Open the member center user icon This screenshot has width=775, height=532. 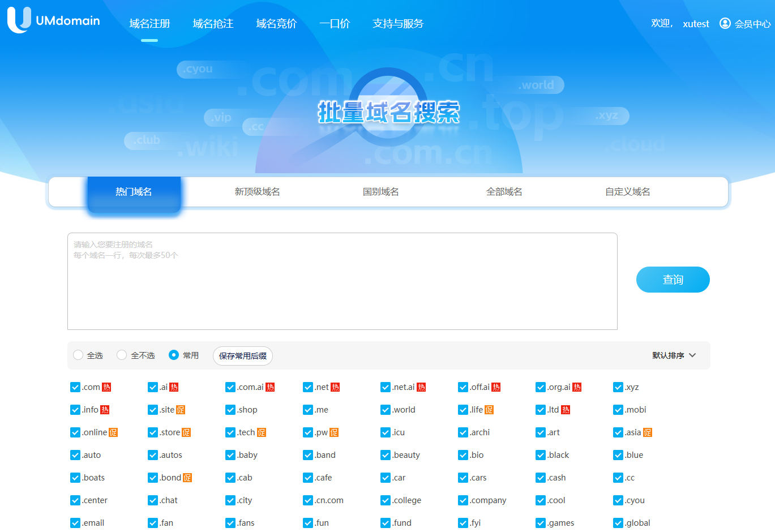(725, 23)
